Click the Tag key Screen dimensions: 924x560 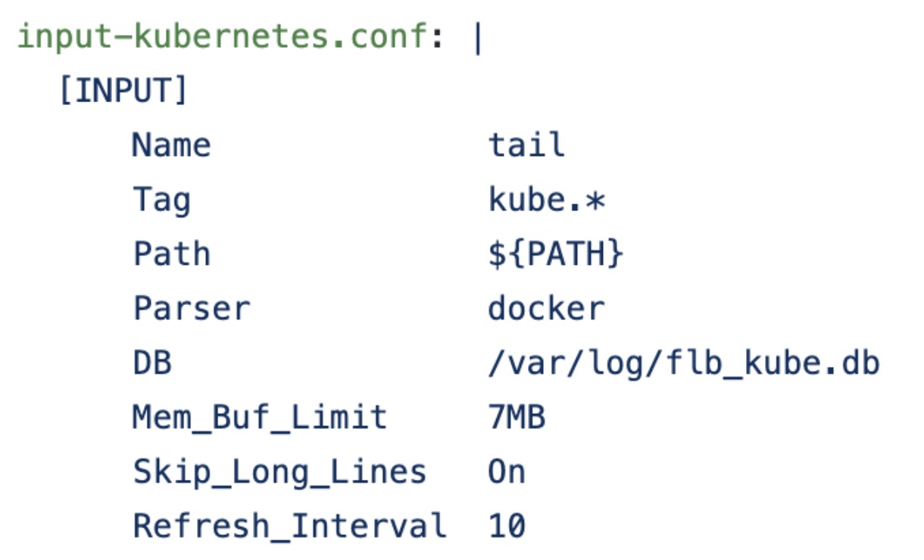click(161, 201)
